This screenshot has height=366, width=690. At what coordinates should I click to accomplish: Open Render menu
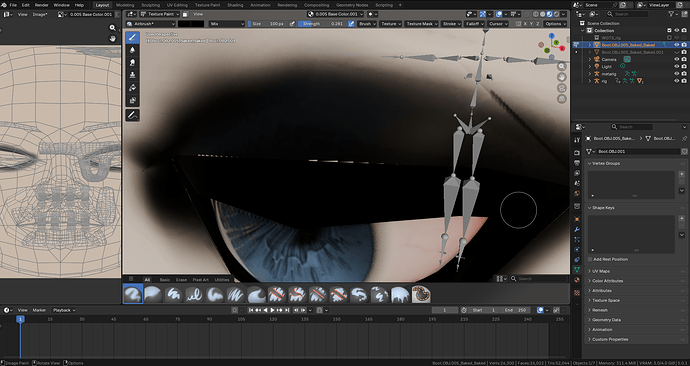[x=41, y=5]
